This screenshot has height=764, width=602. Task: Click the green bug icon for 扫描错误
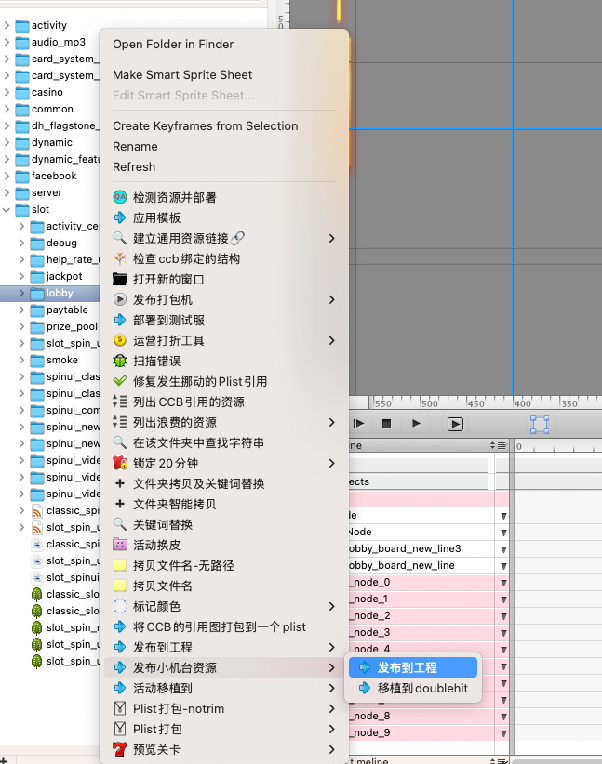(121, 361)
